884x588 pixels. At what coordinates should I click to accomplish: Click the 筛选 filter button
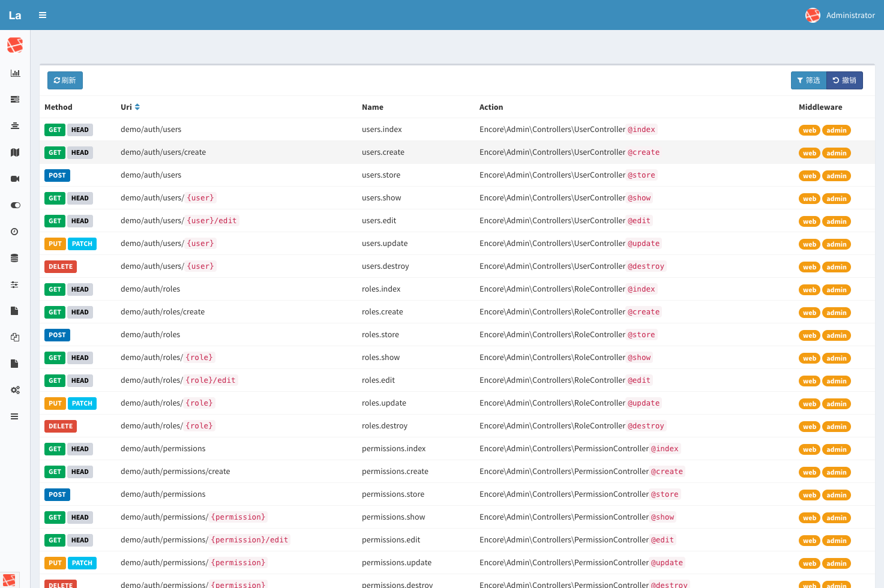(x=808, y=80)
